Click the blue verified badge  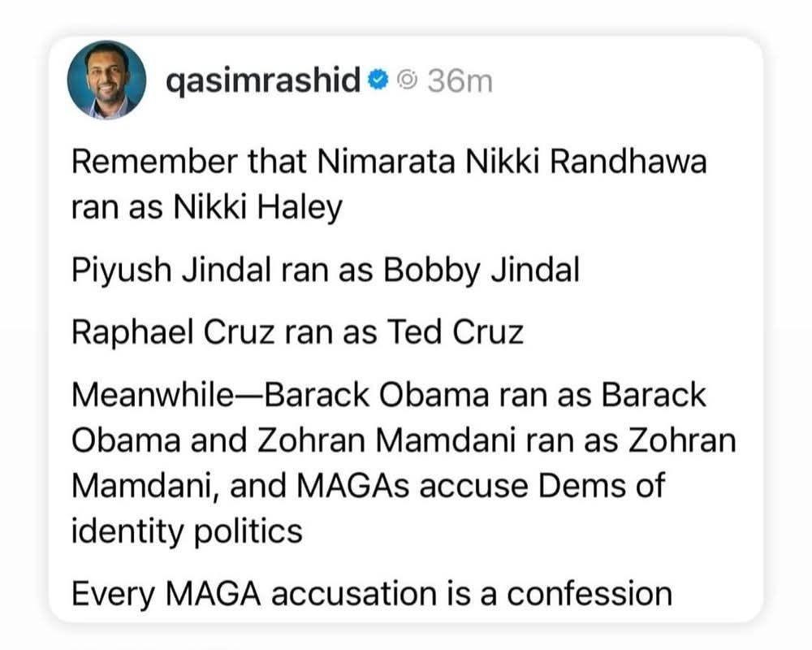(378, 80)
